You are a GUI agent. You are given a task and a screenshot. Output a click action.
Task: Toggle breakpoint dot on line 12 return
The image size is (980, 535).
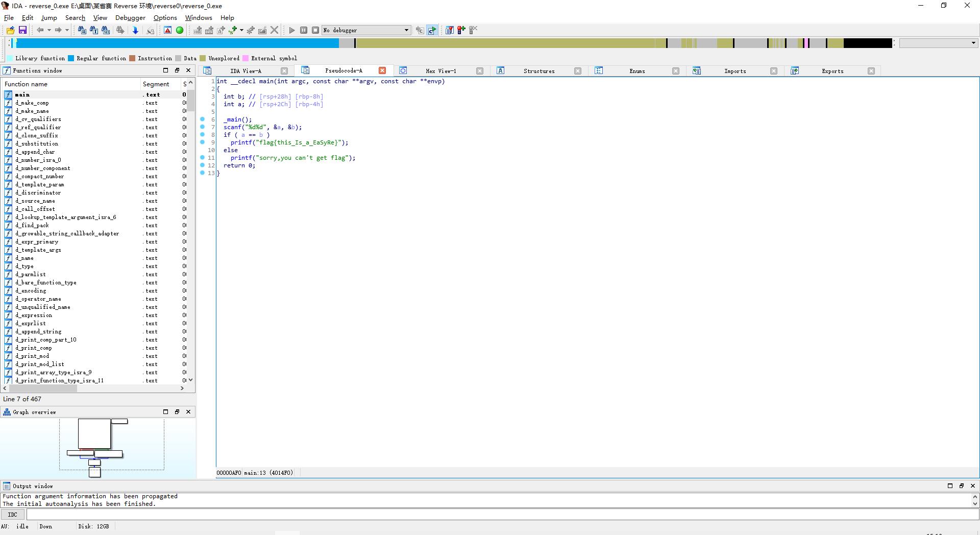point(203,165)
